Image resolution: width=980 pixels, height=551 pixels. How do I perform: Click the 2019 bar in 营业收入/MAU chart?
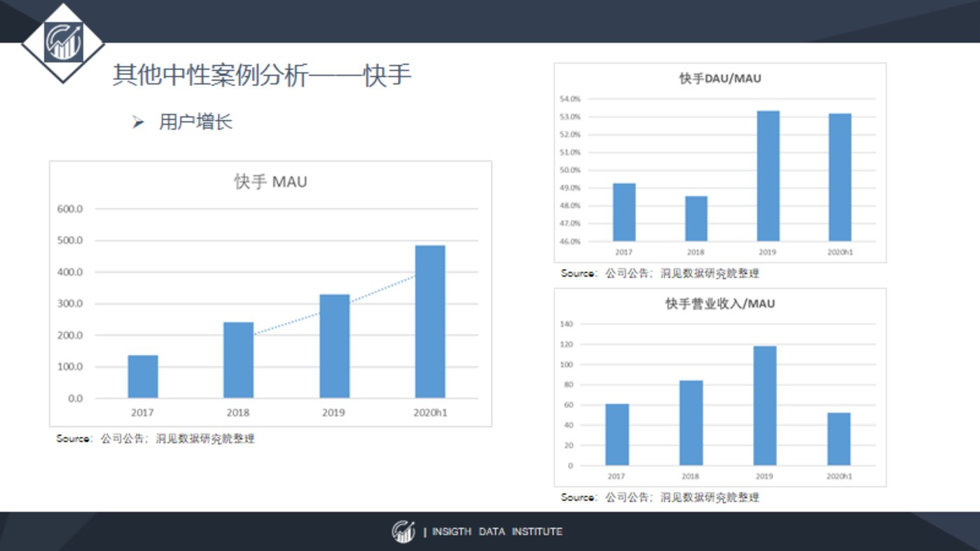click(x=765, y=406)
